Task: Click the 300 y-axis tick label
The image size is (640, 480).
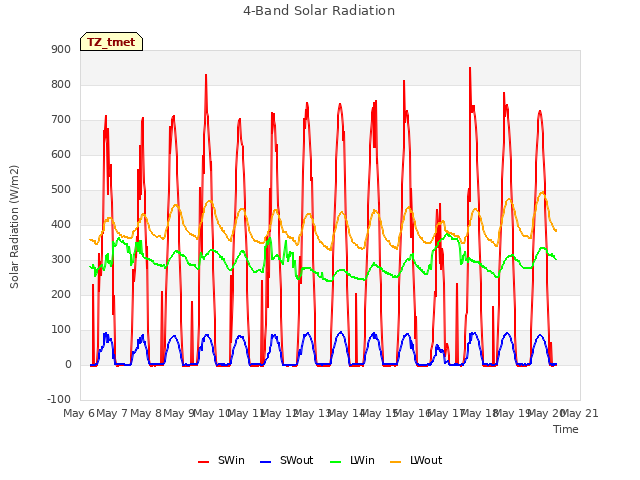Action: point(61,260)
